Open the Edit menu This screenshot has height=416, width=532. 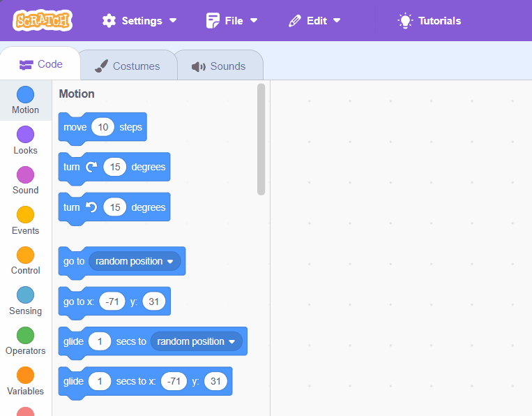315,20
